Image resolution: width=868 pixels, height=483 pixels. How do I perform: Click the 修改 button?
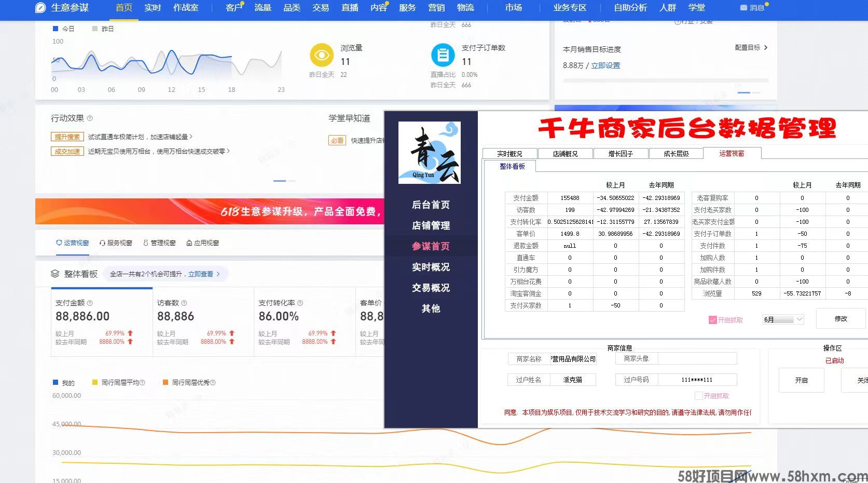pos(841,318)
